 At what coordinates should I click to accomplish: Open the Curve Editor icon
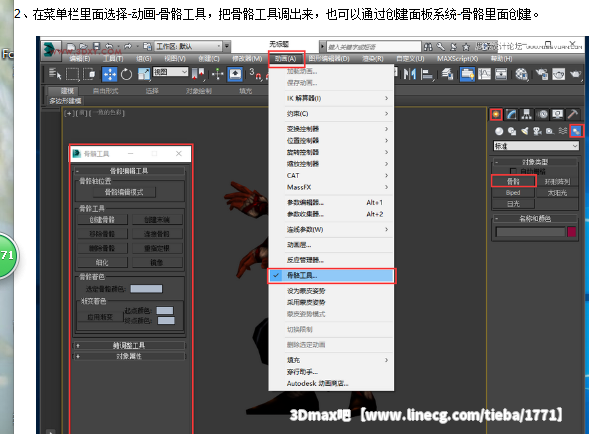(484, 74)
